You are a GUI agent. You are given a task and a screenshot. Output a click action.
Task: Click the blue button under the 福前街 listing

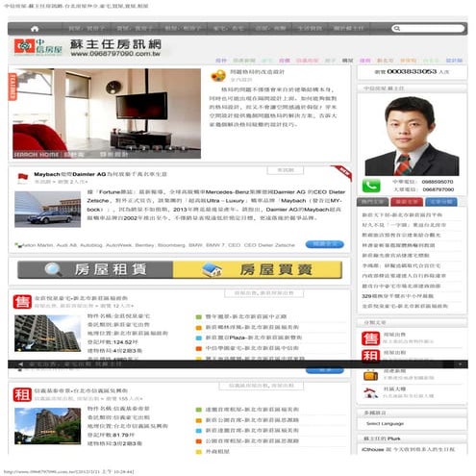[324, 370]
